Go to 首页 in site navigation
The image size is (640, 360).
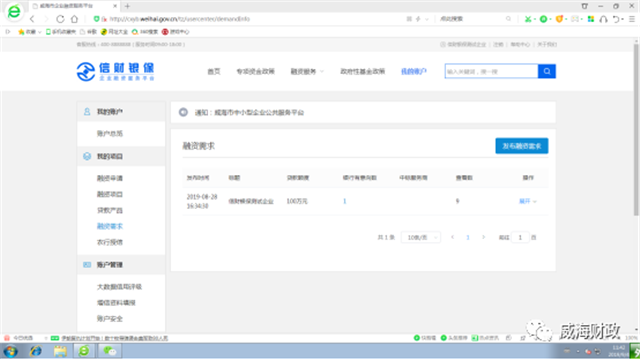(x=214, y=71)
